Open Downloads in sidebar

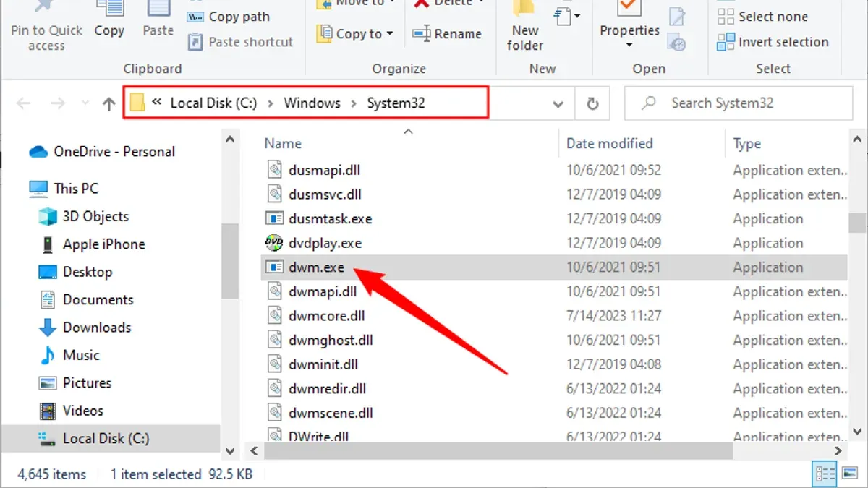(85, 328)
